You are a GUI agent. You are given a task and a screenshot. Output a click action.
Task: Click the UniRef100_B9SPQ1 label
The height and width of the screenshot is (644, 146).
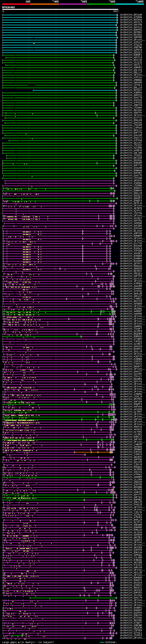131,161
